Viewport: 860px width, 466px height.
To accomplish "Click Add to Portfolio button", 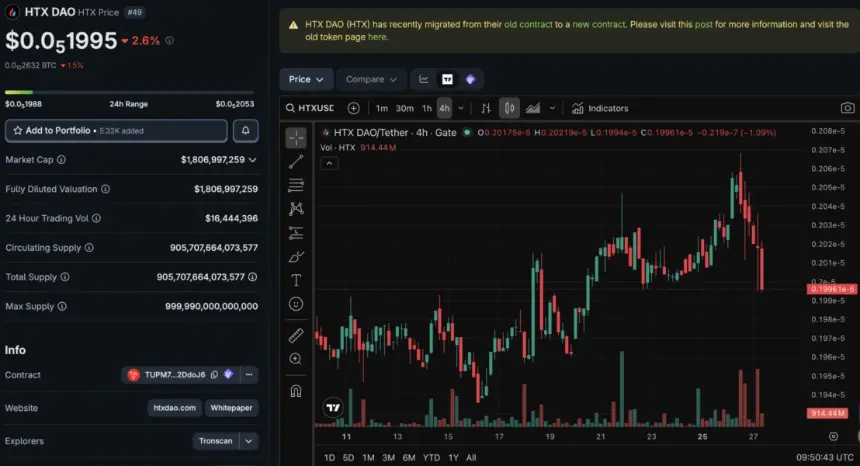I will [x=116, y=130].
